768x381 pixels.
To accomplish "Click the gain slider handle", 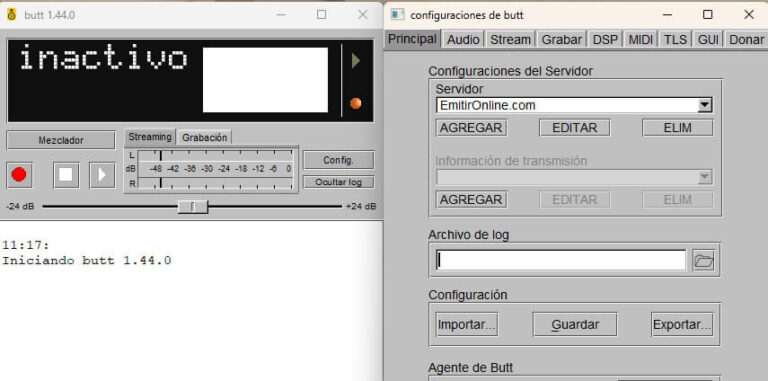I will tap(192, 207).
